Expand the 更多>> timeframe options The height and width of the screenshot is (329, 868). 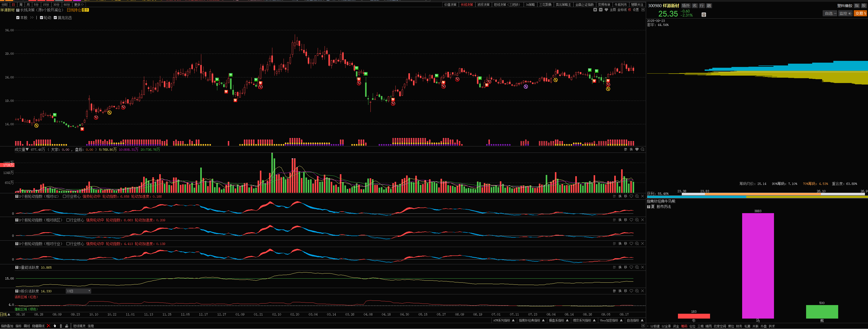point(79,5)
